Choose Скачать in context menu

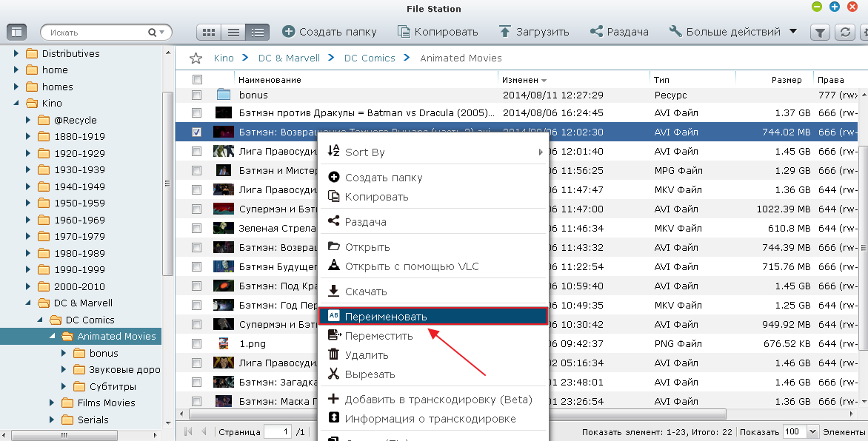click(433, 292)
